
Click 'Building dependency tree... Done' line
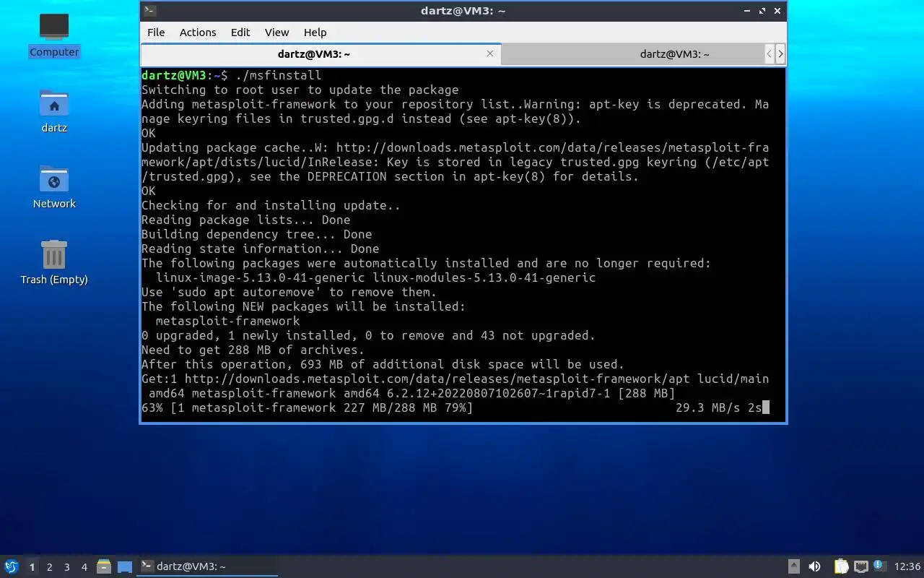click(x=257, y=234)
